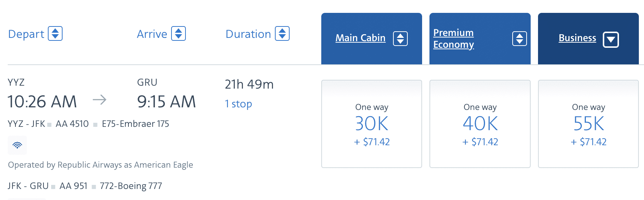View the 1 stop details link

coord(238,104)
